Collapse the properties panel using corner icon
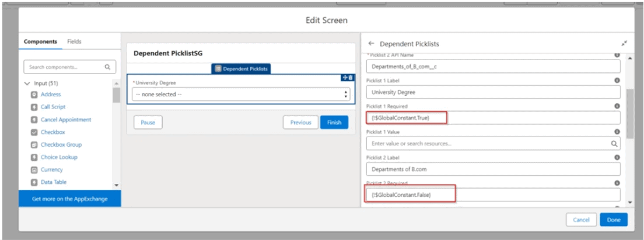The width and height of the screenshot is (644, 240). pos(624,44)
